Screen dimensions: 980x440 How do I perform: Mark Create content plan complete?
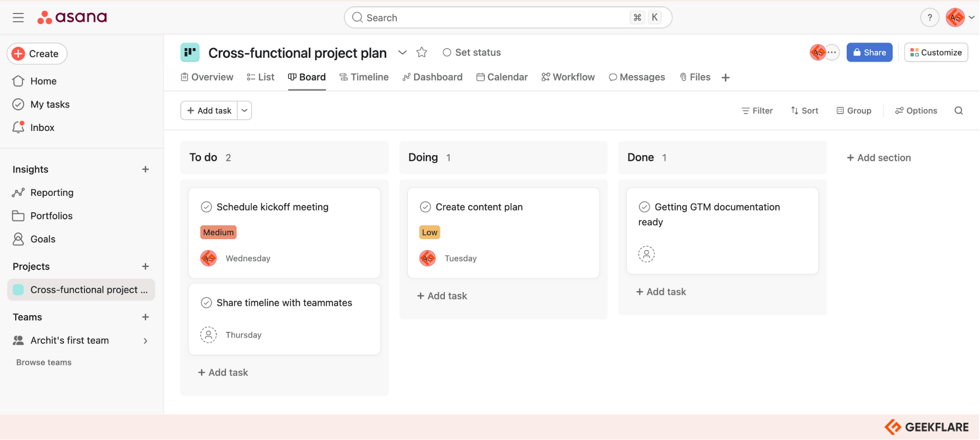tap(425, 207)
